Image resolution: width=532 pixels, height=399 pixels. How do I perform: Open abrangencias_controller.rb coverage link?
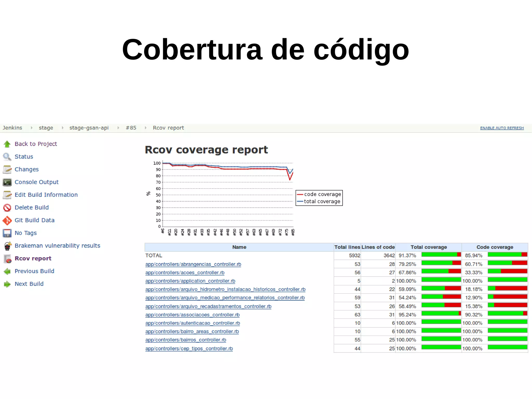coord(193,264)
